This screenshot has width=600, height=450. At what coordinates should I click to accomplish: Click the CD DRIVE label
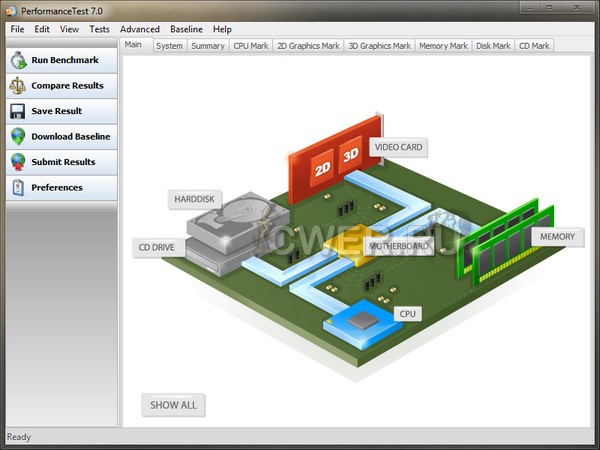[156, 247]
